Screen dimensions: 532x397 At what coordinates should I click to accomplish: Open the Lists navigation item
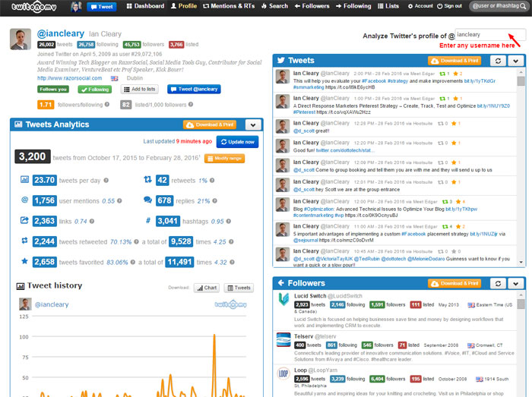(388, 6)
